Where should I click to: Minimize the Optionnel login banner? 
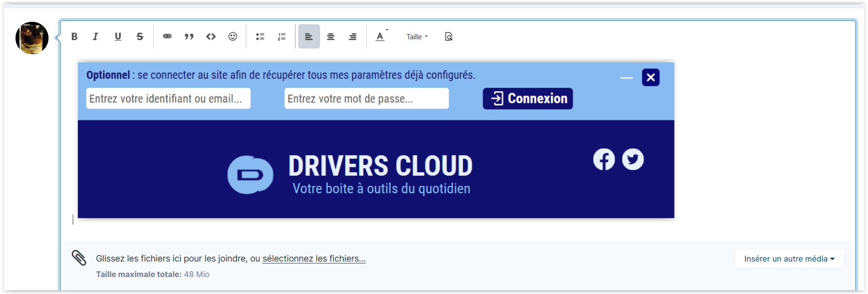[x=627, y=78]
